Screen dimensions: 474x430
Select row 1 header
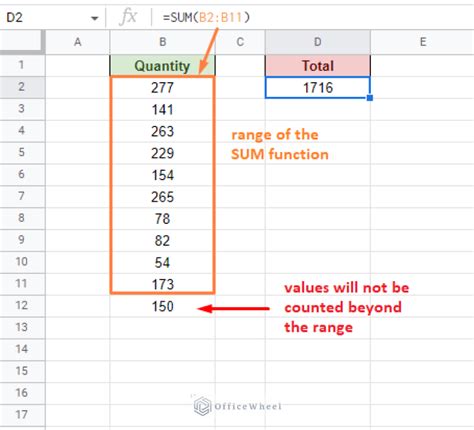(22, 65)
